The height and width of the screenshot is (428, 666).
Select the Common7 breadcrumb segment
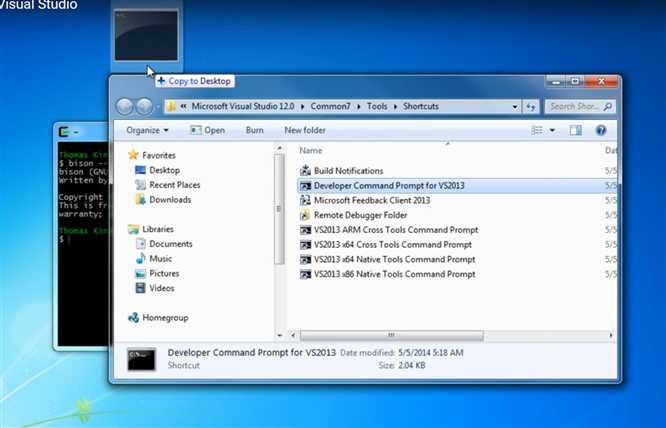(x=330, y=106)
